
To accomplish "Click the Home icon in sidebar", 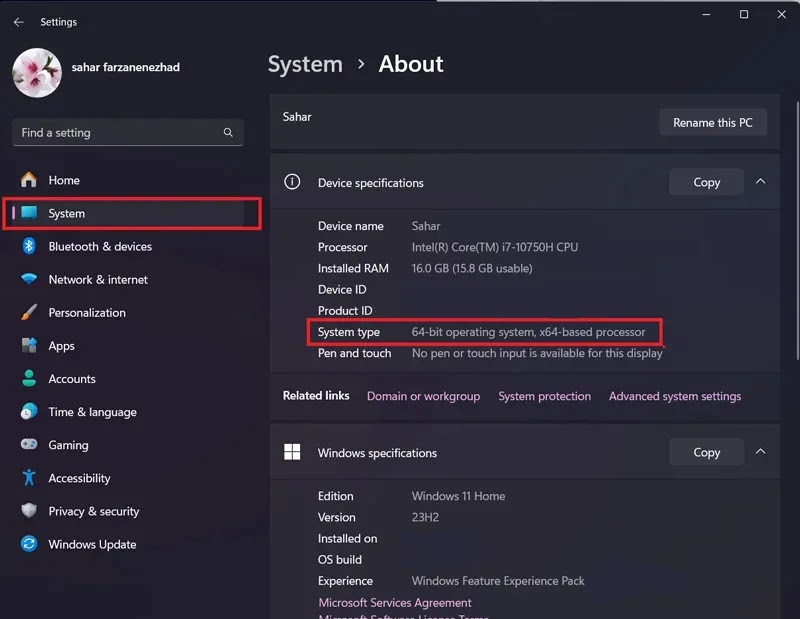I will 29,180.
